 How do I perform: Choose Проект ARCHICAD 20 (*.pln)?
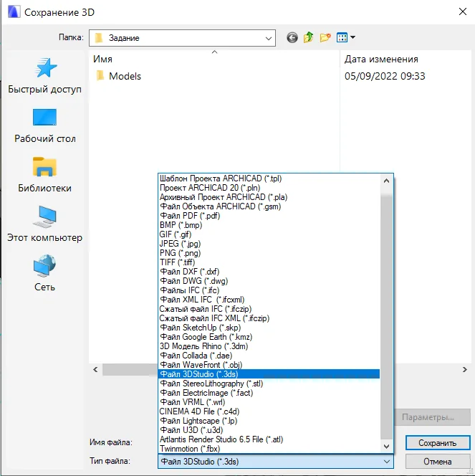269,188
